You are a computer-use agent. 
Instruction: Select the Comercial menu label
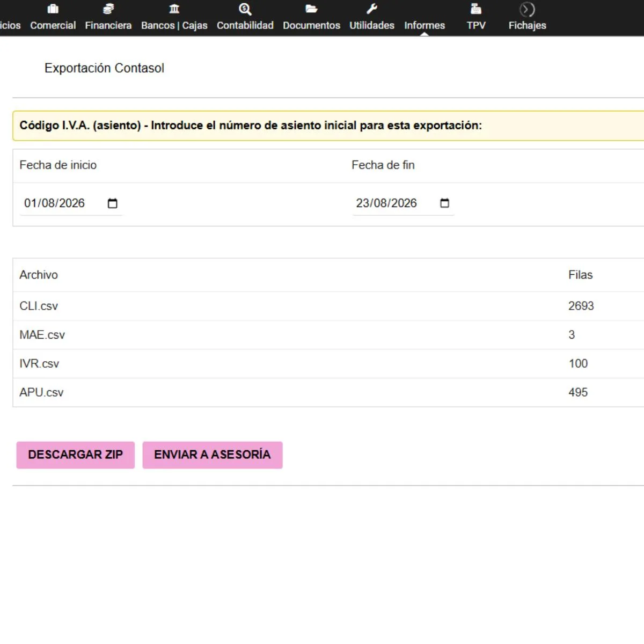53,25
